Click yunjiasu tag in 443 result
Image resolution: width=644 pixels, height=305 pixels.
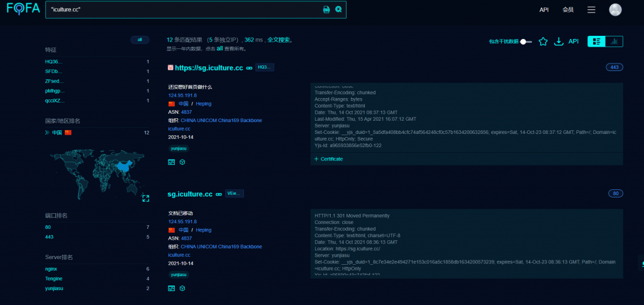click(179, 148)
